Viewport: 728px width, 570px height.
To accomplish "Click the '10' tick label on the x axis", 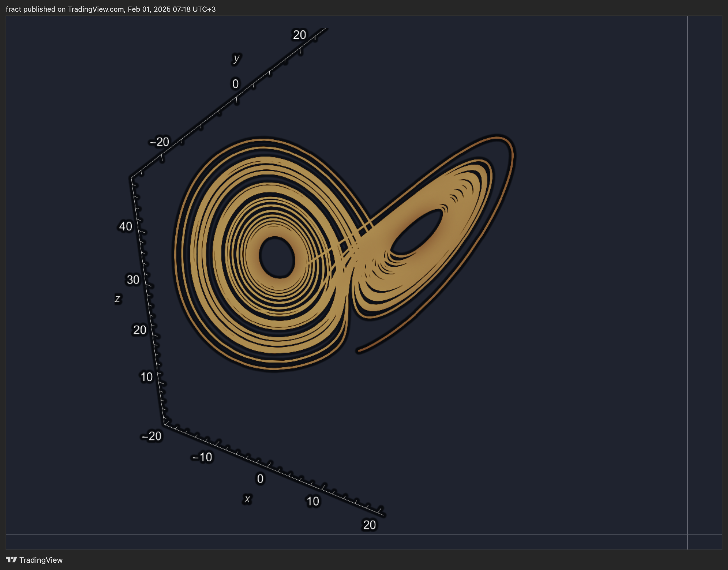I will coord(313,501).
